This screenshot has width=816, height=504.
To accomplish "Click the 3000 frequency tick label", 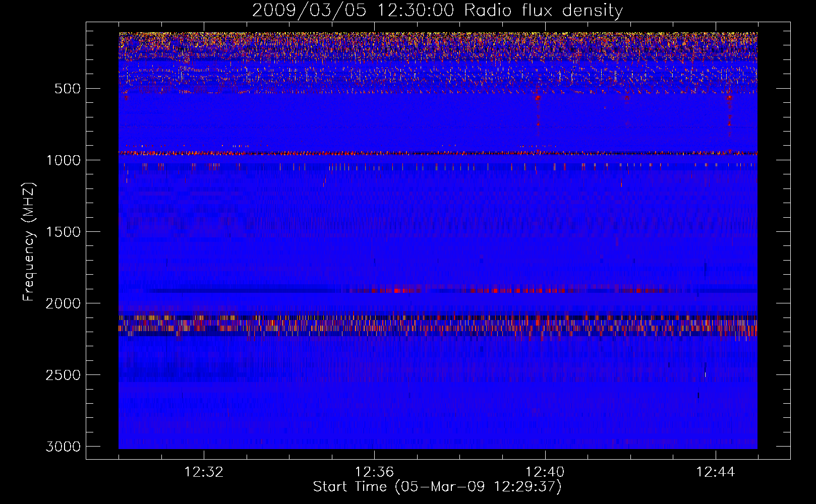I will [64, 447].
